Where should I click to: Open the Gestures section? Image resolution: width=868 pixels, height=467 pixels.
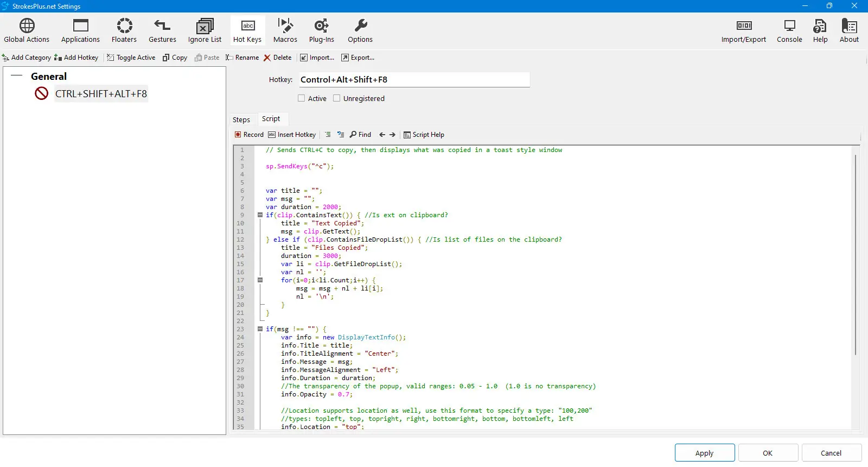162,30
